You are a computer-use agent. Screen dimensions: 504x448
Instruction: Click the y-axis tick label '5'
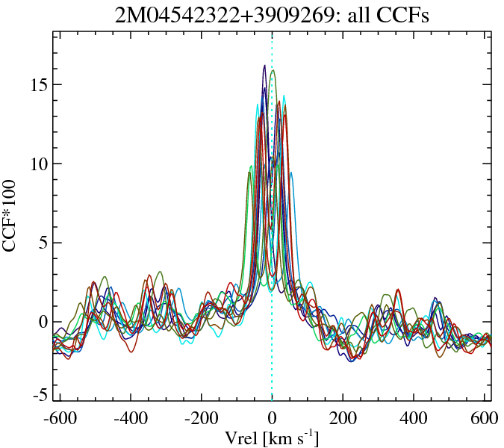pos(43,243)
